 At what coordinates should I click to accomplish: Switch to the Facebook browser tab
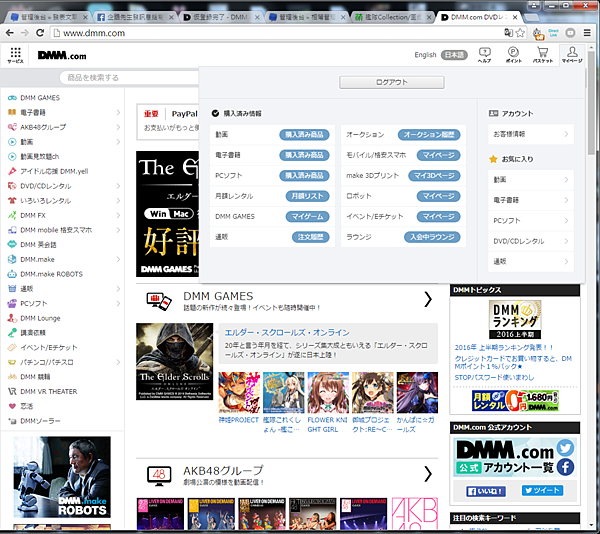134,17
